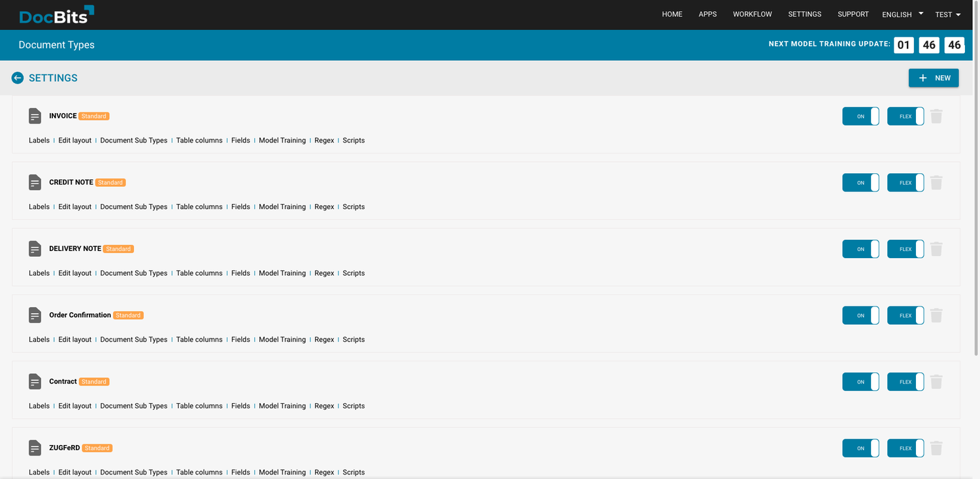Delete the Order Confirmation document type
The width and height of the screenshot is (980, 479).
(x=936, y=315)
